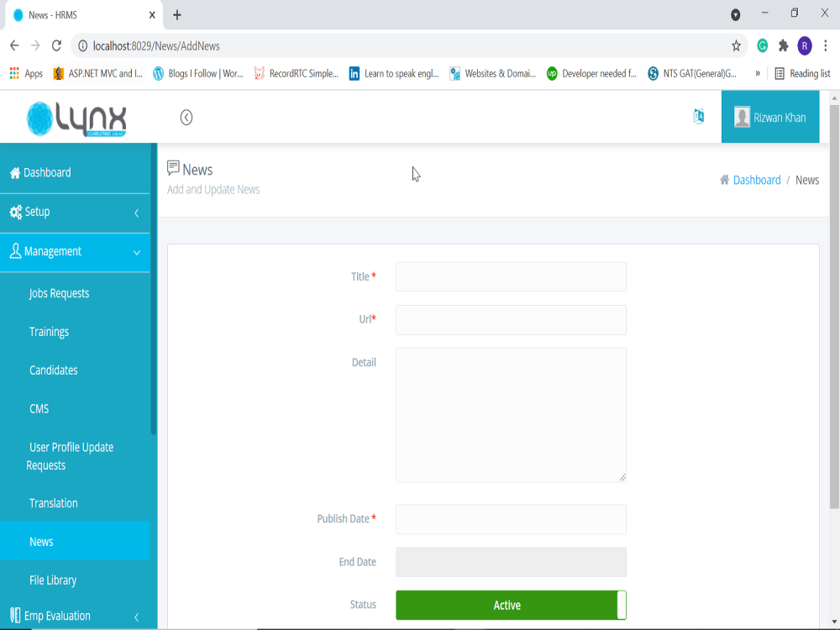This screenshot has height=630, width=840.
Task: Click the News page heading icon
Action: pyautogui.click(x=173, y=168)
